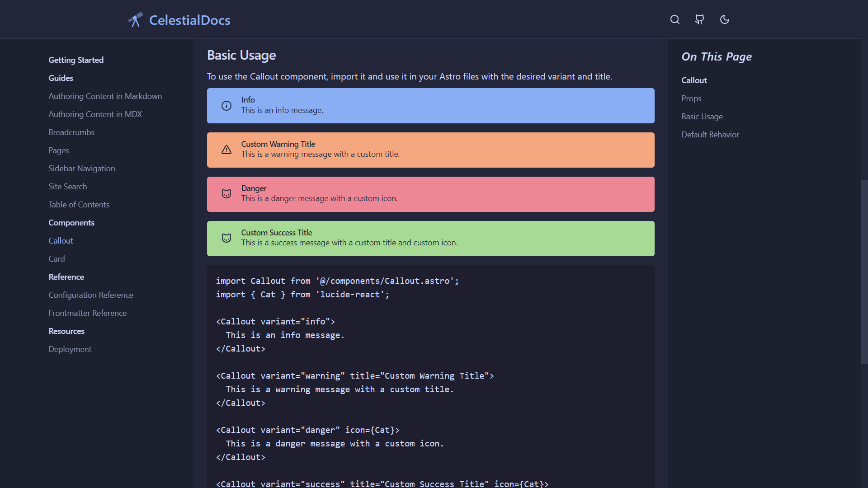Go to Authoring Content in Markdown
This screenshot has width=868, height=488.
click(x=105, y=96)
